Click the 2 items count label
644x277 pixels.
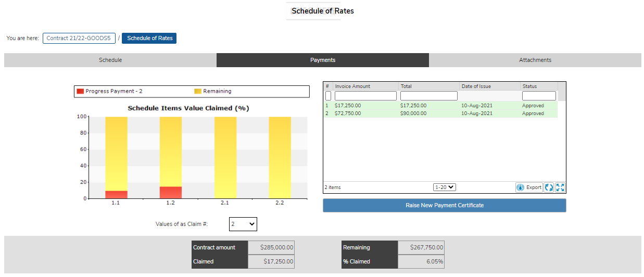point(333,187)
